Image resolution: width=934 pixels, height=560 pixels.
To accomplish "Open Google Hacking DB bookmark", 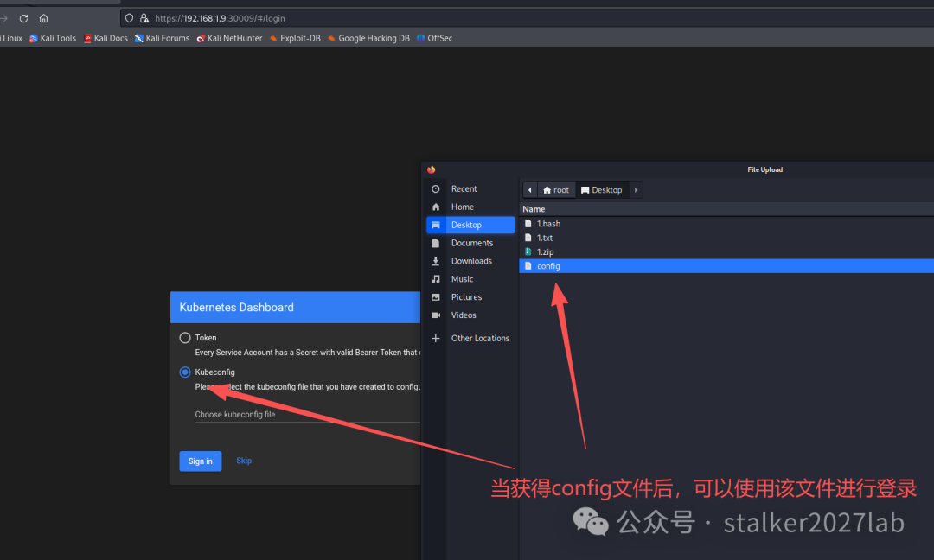I will click(368, 38).
